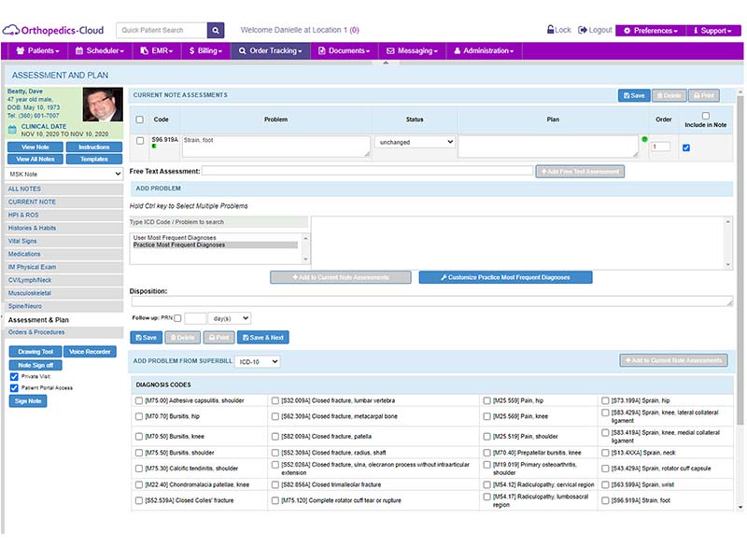Go to Histories & Habits section

[x=64, y=228]
